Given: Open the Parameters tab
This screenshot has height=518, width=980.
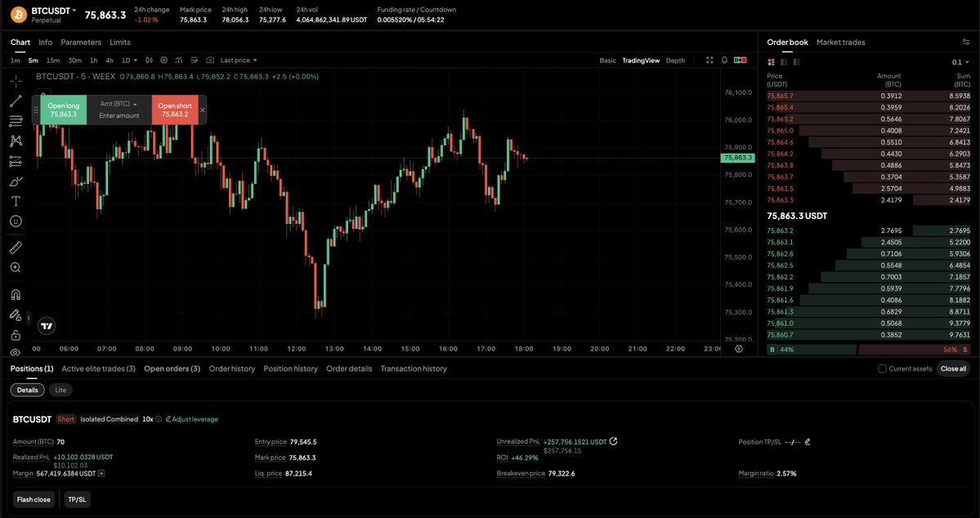Looking at the screenshot, I should pos(81,42).
